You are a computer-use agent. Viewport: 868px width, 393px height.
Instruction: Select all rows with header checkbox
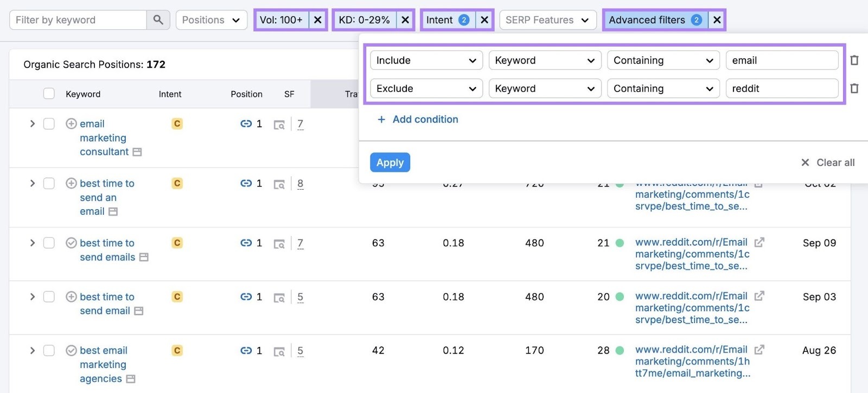click(49, 94)
